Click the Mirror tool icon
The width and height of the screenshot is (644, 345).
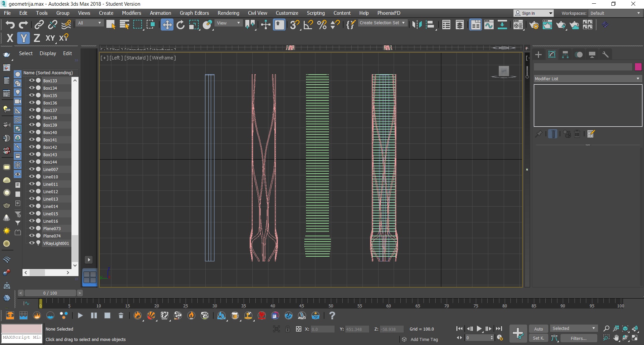[x=416, y=25]
